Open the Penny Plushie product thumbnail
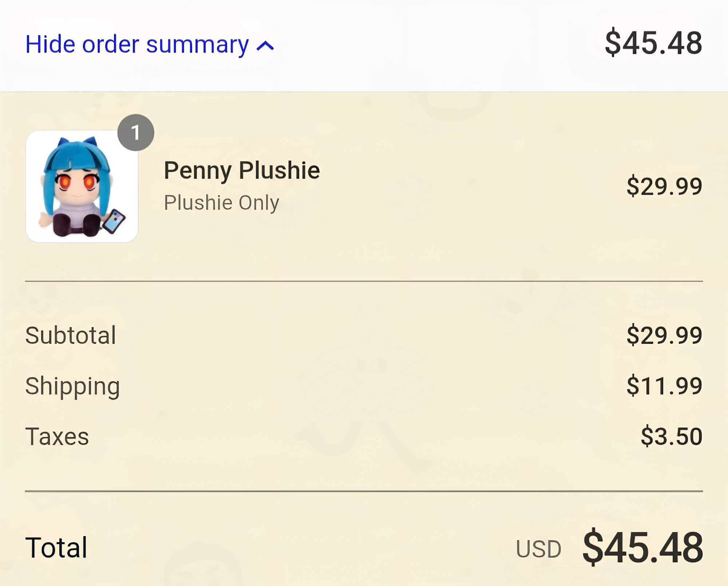The width and height of the screenshot is (728, 586). pyautogui.click(x=82, y=186)
